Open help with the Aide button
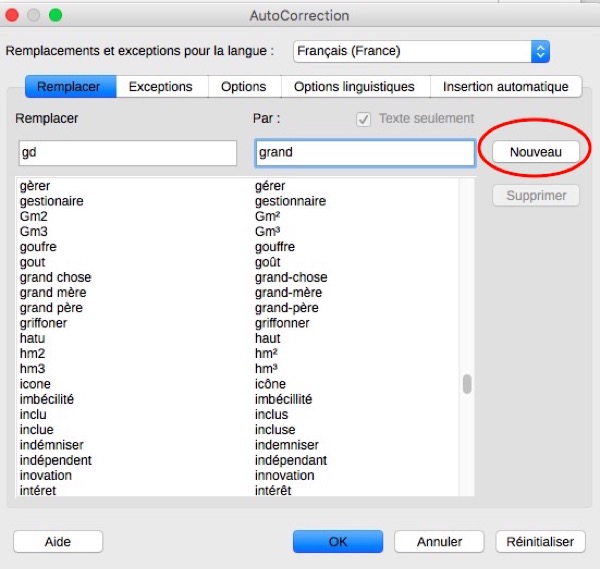600x569 pixels. tap(58, 541)
